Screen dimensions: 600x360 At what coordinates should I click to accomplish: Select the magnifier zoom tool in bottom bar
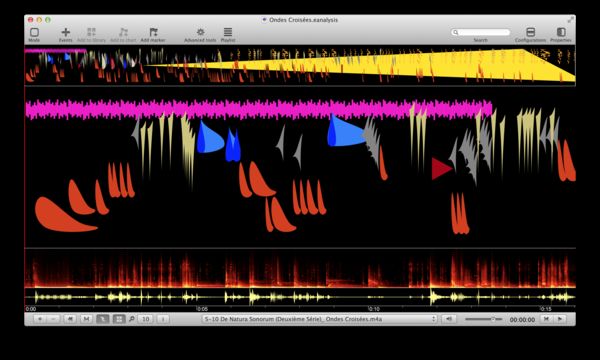click(x=132, y=319)
